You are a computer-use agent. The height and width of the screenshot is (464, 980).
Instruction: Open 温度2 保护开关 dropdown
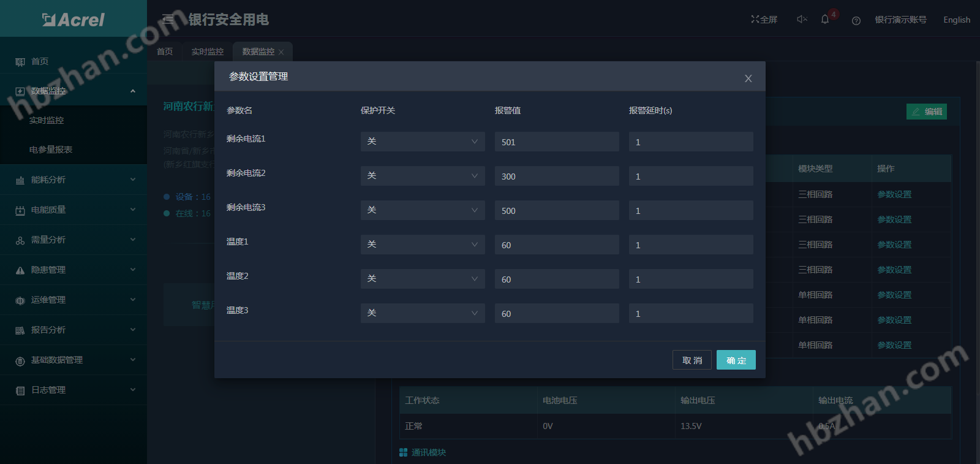(422, 279)
